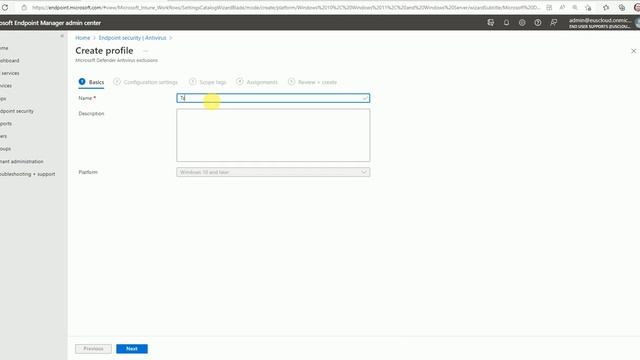The width and height of the screenshot is (640, 360).
Task: Select the Assignments wizard step
Action: pyautogui.click(x=257, y=82)
